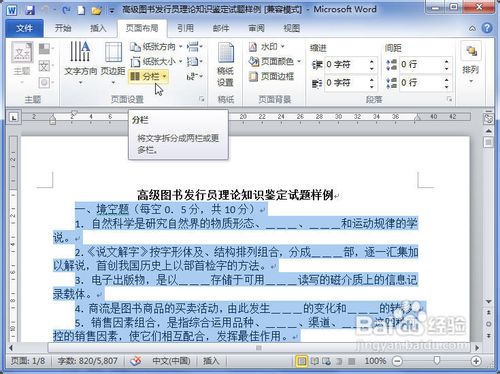Decrease spacing after with down spinner

447,86
